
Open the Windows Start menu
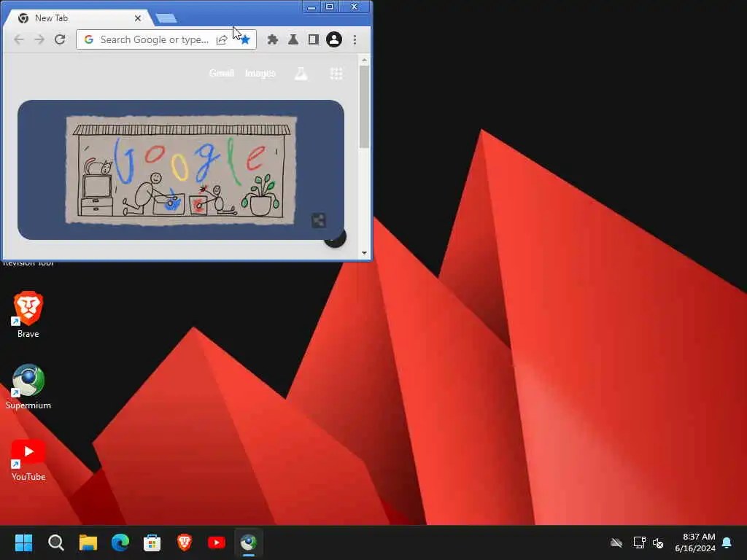tap(24, 542)
